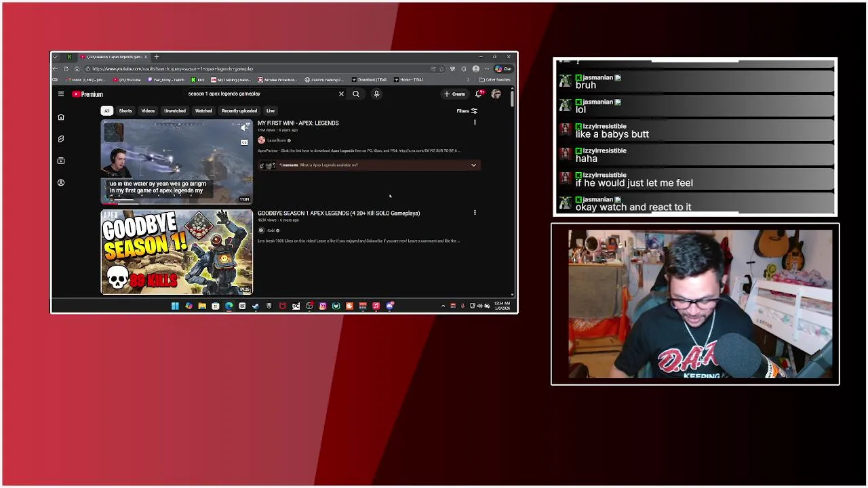Start voice search with the microphone
This screenshot has height=488, width=868.
click(376, 94)
